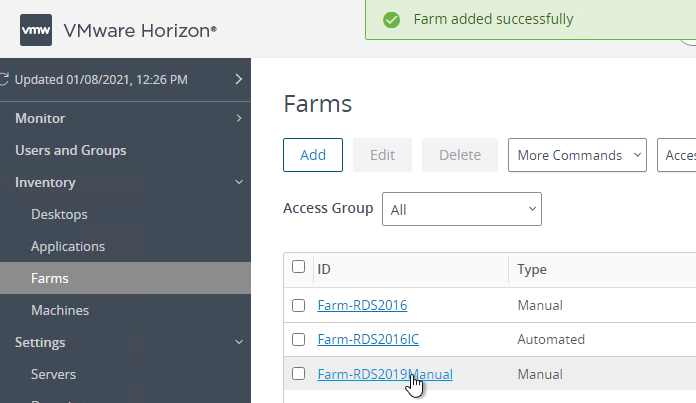Open the Farm-RDS2019Manual farm link
Image resolution: width=696 pixels, height=403 pixels.
(385, 374)
